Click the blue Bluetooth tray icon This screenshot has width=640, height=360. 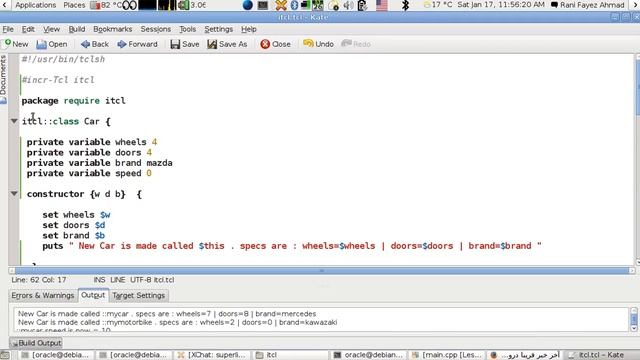(294, 5)
